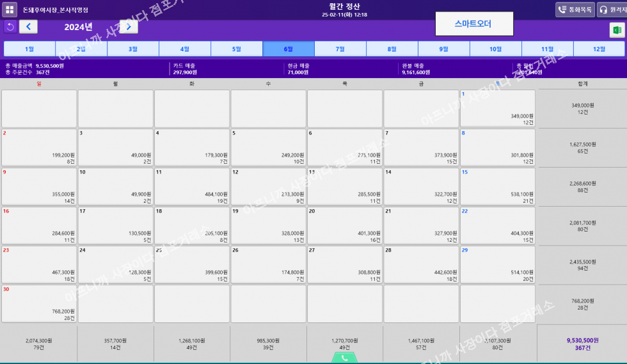The image size is (627, 364).
Task: Select June 1 cell with 349,000원
Action: [497, 108]
